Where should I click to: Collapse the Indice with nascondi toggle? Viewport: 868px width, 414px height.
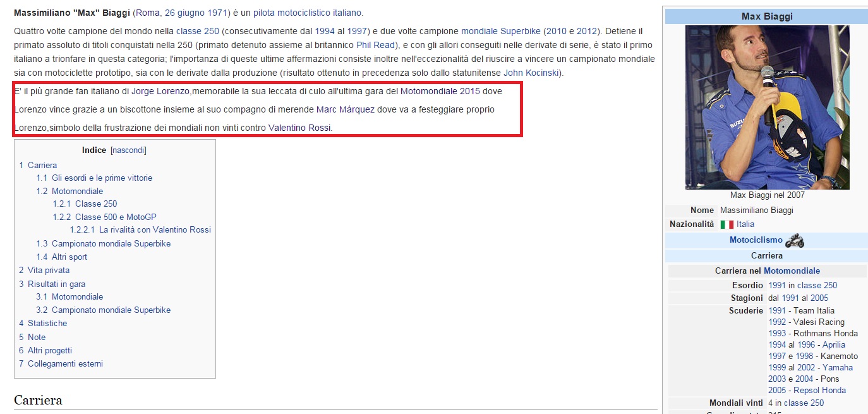pos(128,150)
